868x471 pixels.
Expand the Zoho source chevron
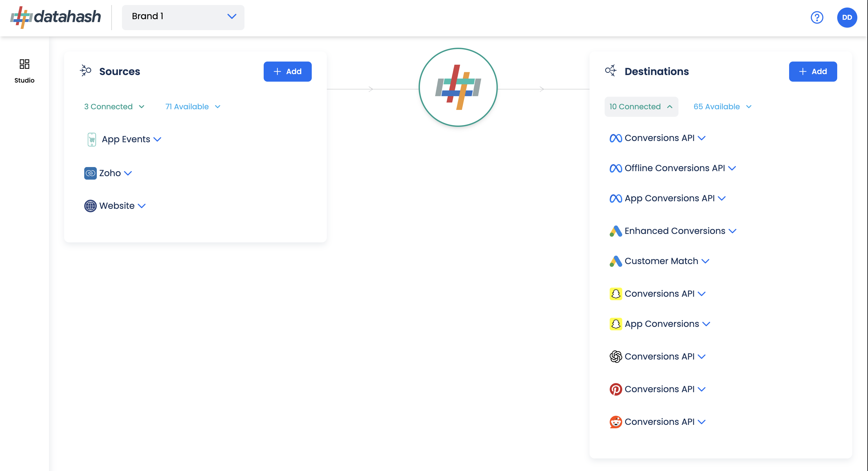pos(128,173)
